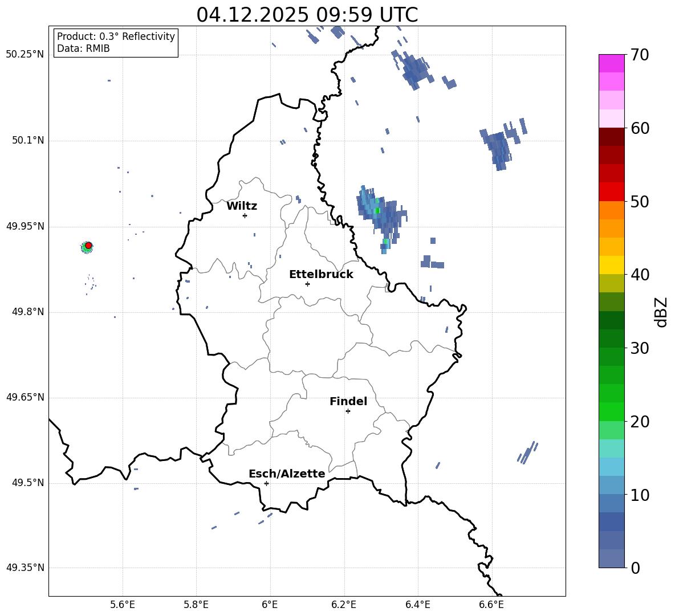Click the Esch/Alzette city label

(287, 474)
